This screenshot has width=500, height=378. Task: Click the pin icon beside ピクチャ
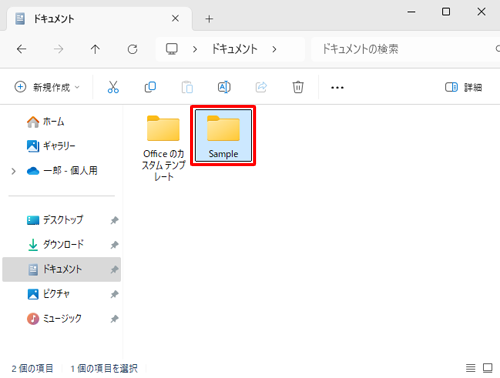pos(114,294)
